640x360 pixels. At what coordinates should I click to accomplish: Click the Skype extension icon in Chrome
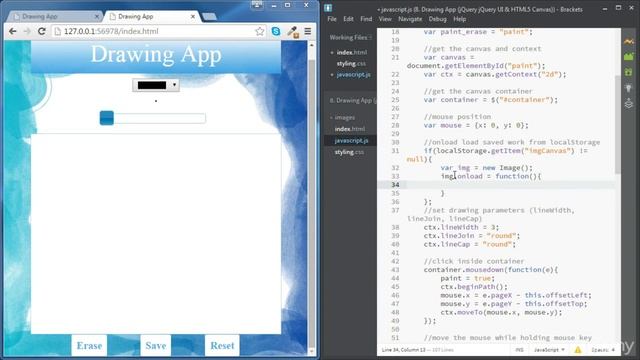point(276,31)
